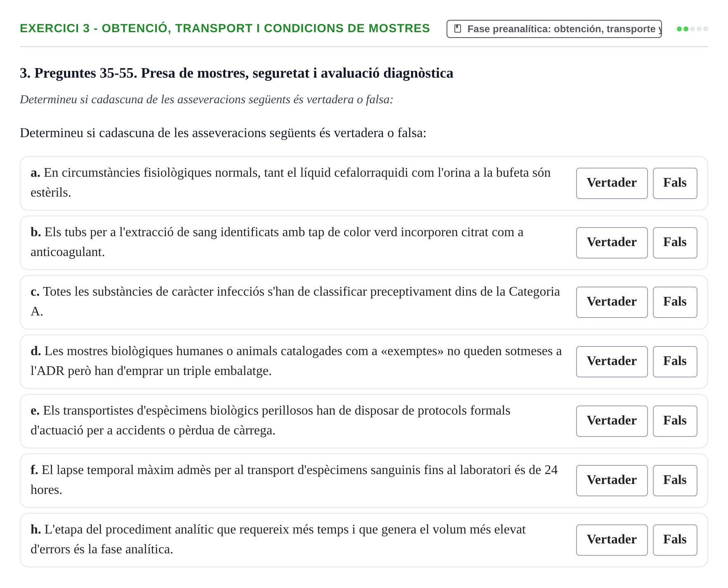Click the Exercici 3 section heading

225,28
